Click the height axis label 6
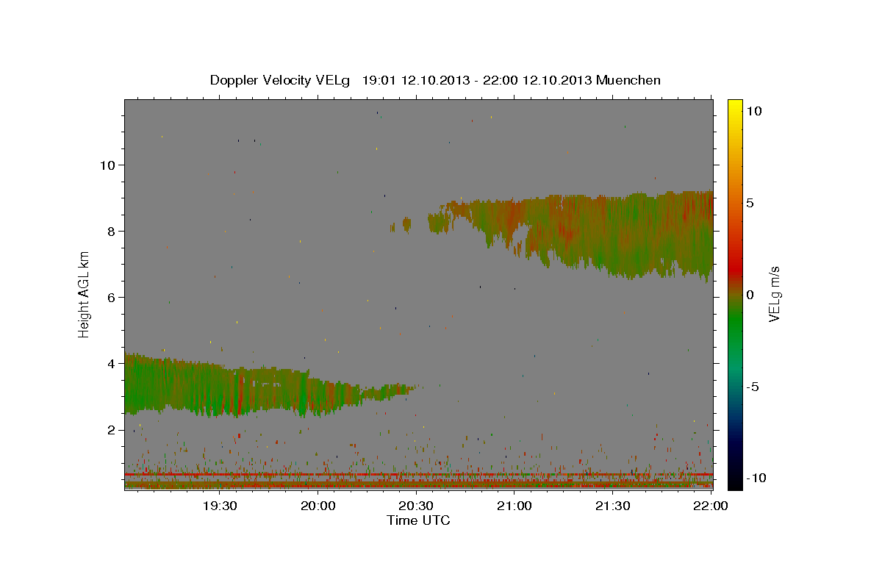The width and height of the screenshot is (882, 588). pyautogui.click(x=111, y=298)
